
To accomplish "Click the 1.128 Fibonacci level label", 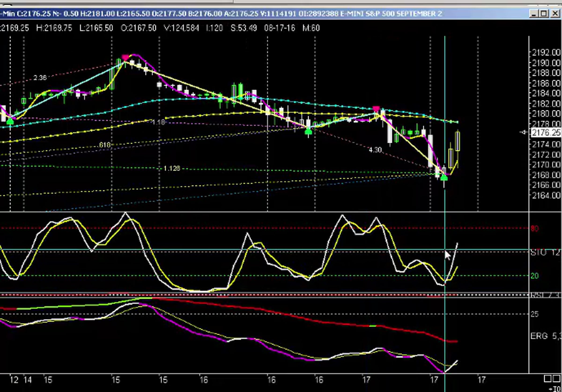I will [172, 168].
